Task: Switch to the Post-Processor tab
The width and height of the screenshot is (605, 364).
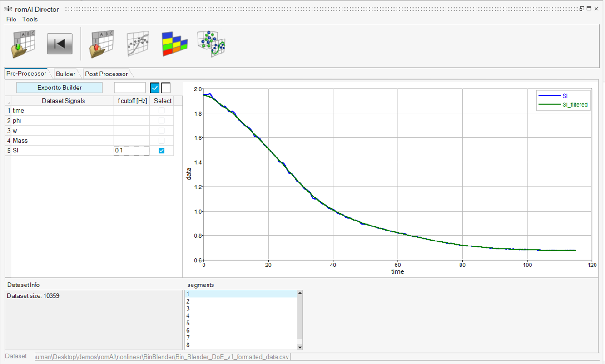Action: (x=106, y=74)
